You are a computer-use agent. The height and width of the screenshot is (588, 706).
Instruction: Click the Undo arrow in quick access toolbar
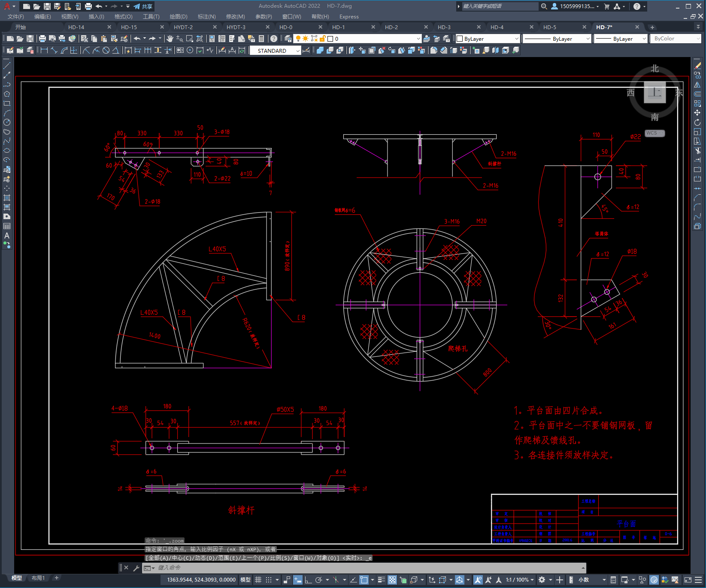coord(99,6)
